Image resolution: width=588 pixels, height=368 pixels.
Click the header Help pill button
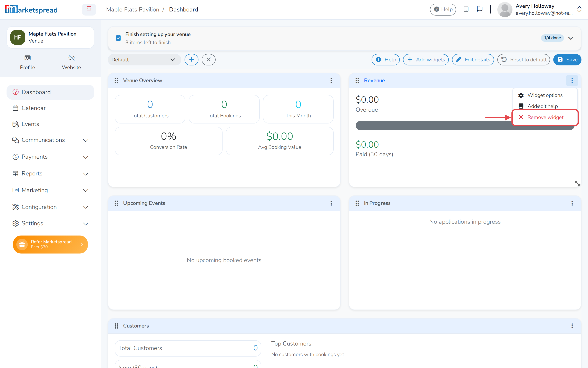443,9
